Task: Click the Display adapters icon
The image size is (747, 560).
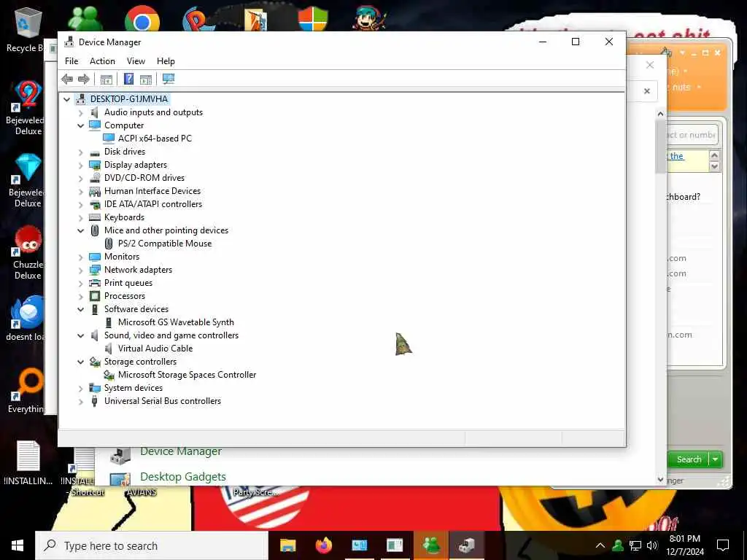Action: [x=95, y=165]
